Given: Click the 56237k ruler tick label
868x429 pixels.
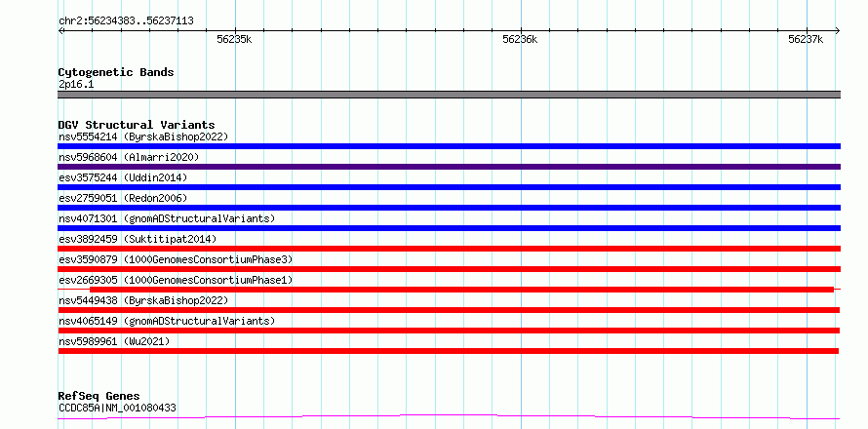Looking at the screenshot, I should coord(806,39).
